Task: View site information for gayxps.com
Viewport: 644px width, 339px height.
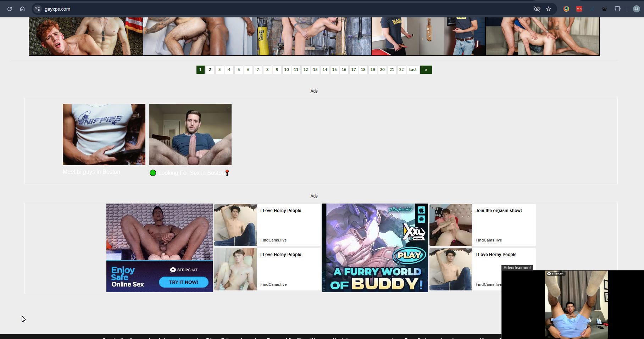Action: point(38,9)
